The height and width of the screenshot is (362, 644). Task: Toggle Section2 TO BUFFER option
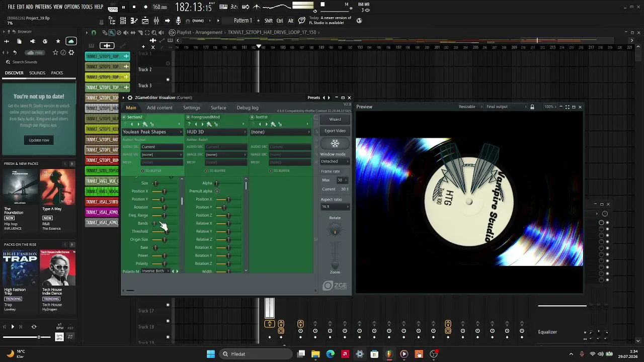tap(151, 171)
